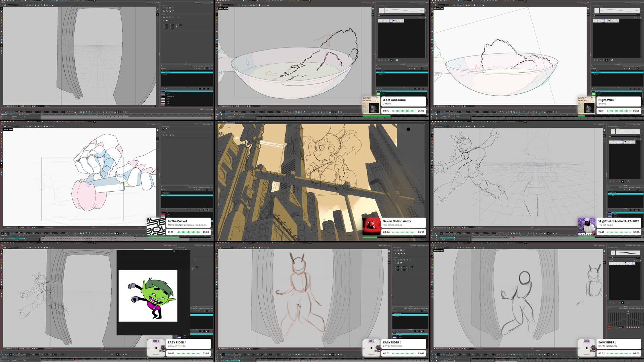The image size is (644, 362).
Task: Open the brush stroke preview in top-middle panel
Action: click(404, 10)
